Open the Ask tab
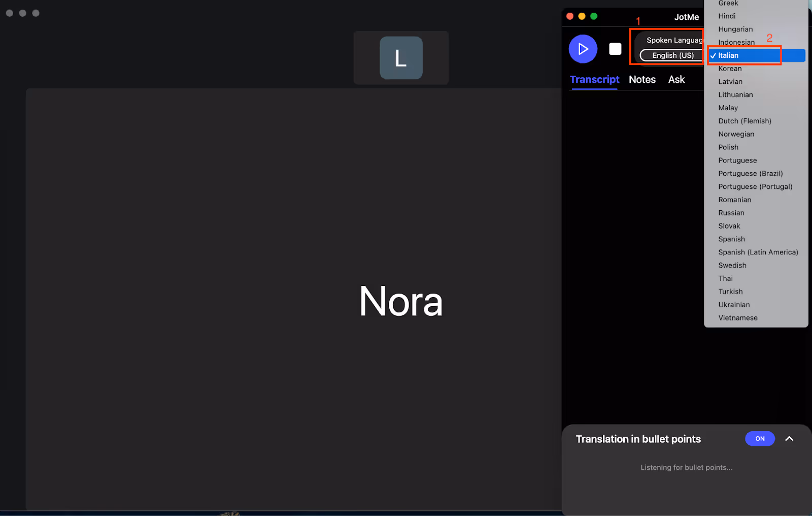The image size is (812, 516). click(x=676, y=79)
